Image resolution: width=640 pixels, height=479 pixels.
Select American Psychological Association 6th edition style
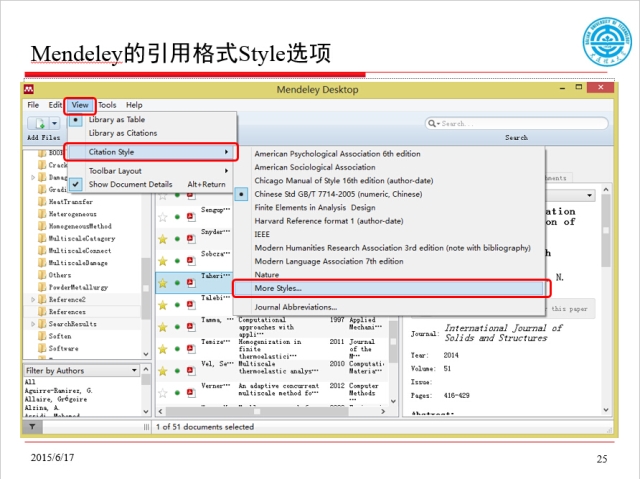(338, 154)
